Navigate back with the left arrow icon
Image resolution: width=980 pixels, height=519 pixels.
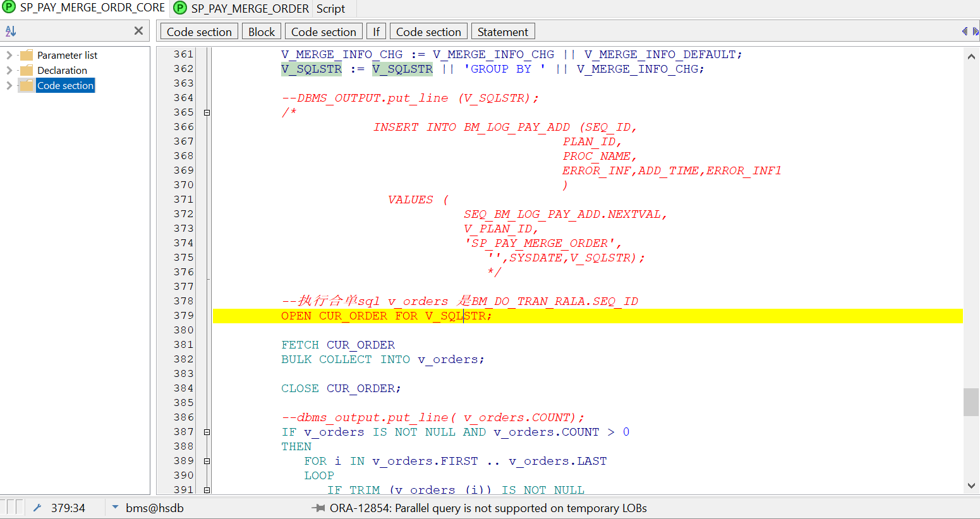(x=964, y=31)
